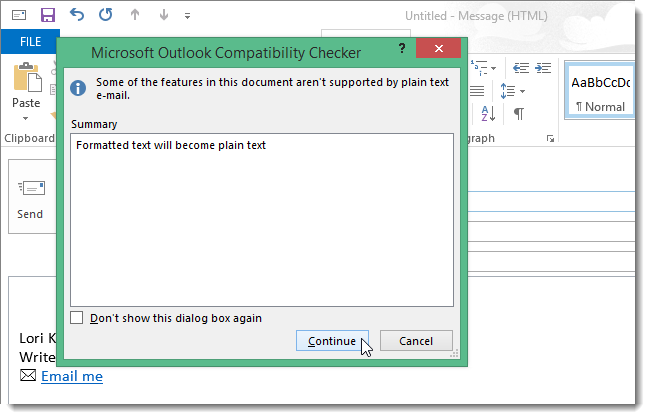The image size is (650, 419).
Task: Decrease the paragraph indent
Action: pos(521,68)
